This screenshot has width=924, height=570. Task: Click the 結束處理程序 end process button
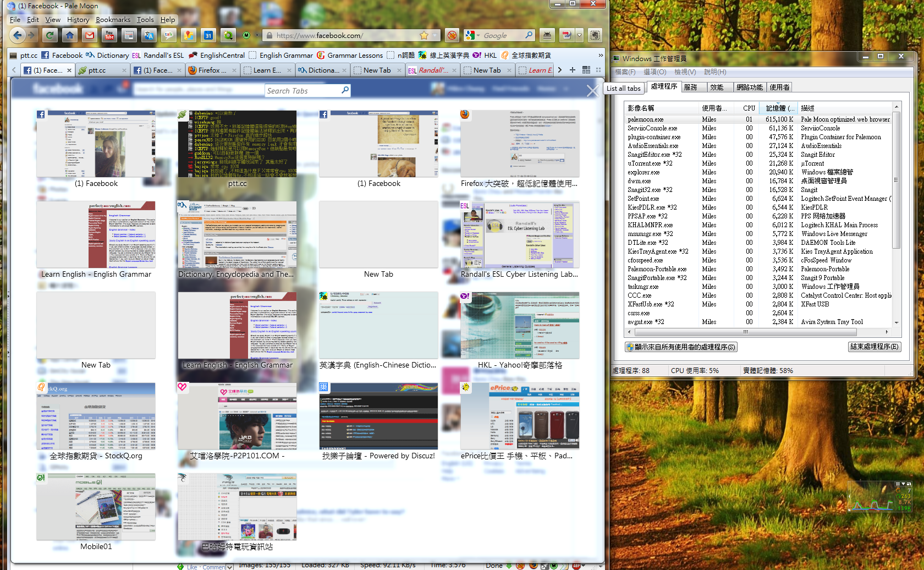874,347
